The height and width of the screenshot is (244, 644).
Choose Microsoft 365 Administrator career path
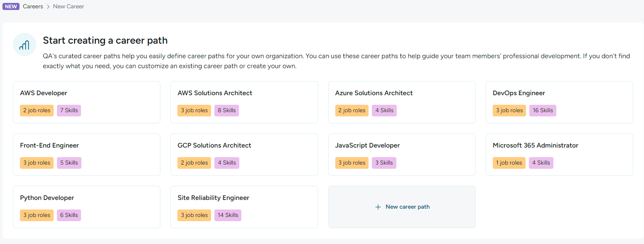tap(559, 155)
